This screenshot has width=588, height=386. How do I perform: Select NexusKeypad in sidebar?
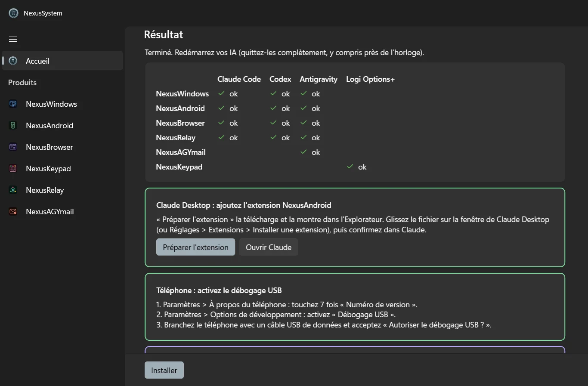pos(62,168)
